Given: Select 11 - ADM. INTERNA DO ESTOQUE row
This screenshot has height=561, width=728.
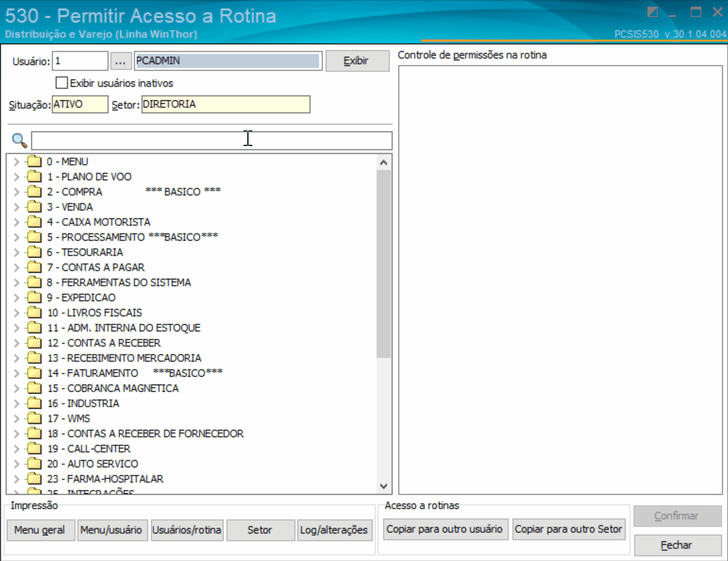Looking at the screenshot, I should pos(124,328).
